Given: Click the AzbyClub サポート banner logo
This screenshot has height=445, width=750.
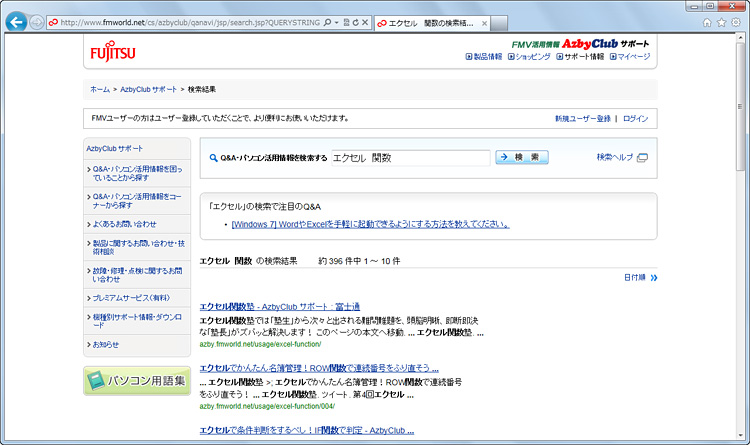Looking at the screenshot, I should click(x=580, y=44).
